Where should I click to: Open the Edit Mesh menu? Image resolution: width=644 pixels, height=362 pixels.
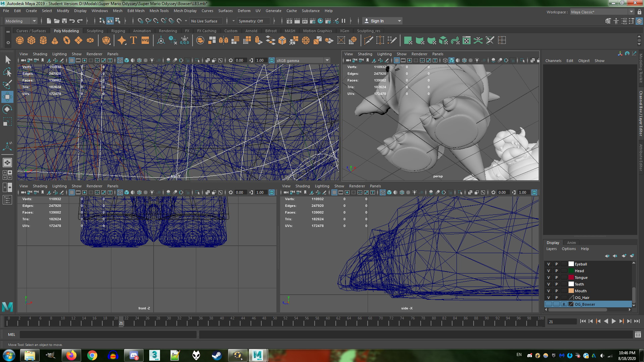(x=136, y=11)
